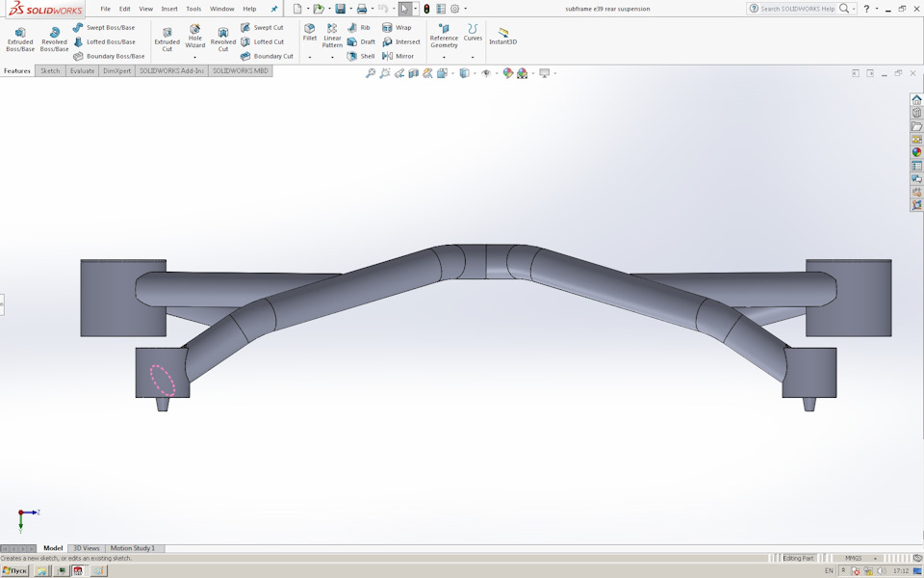
Task: Switch to the Evaluate tab
Action: click(x=82, y=70)
